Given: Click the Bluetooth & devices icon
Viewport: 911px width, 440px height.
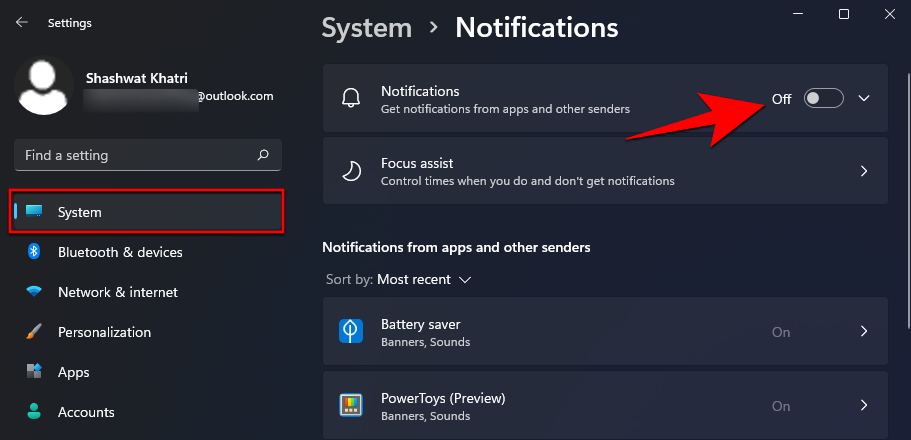Looking at the screenshot, I should coord(34,252).
